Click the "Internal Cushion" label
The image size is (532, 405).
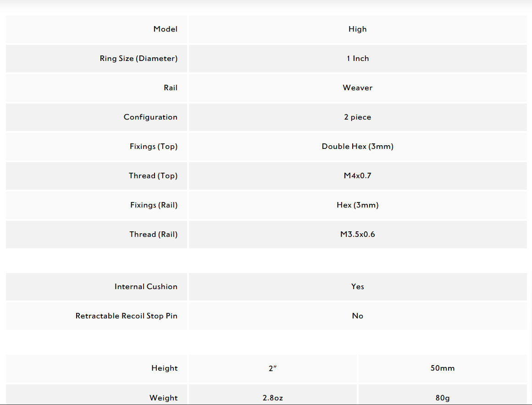[x=146, y=287]
